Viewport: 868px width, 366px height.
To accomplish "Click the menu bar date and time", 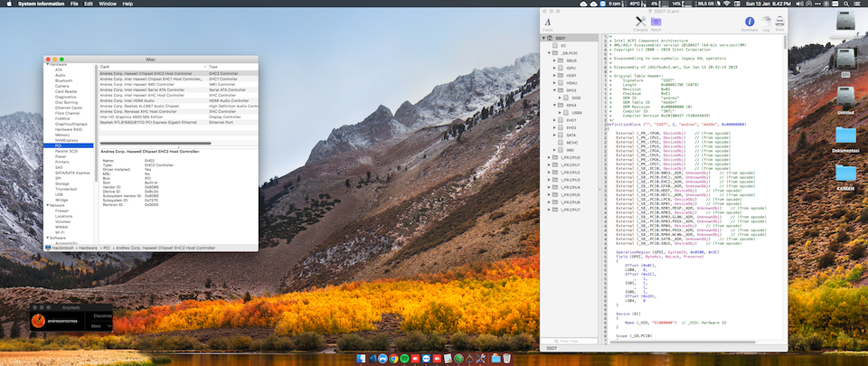I will 769,4.
